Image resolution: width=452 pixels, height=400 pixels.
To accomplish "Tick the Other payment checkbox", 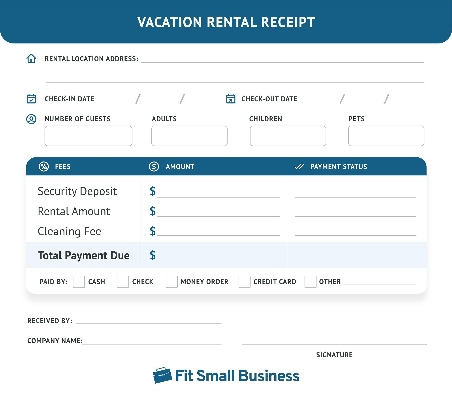I will [310, 282].
